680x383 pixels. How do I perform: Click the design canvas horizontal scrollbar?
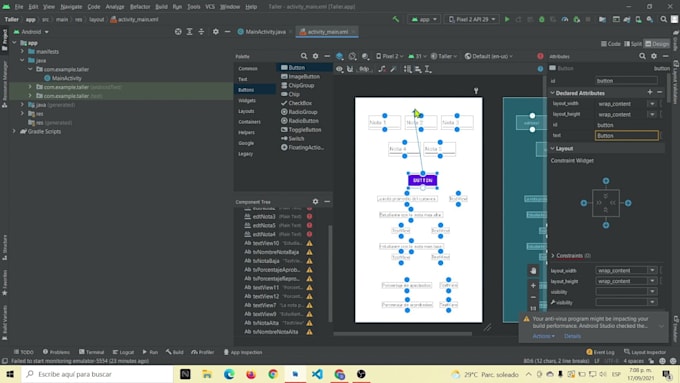tap(402, 334)
